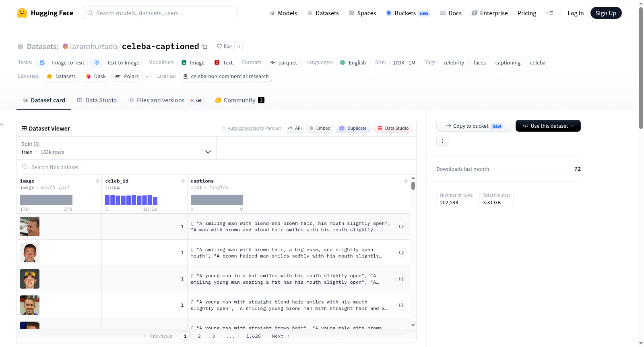This screenshot has height=347, width=644.
Task: Sort by the image column
Action: [x=97, y=181]
